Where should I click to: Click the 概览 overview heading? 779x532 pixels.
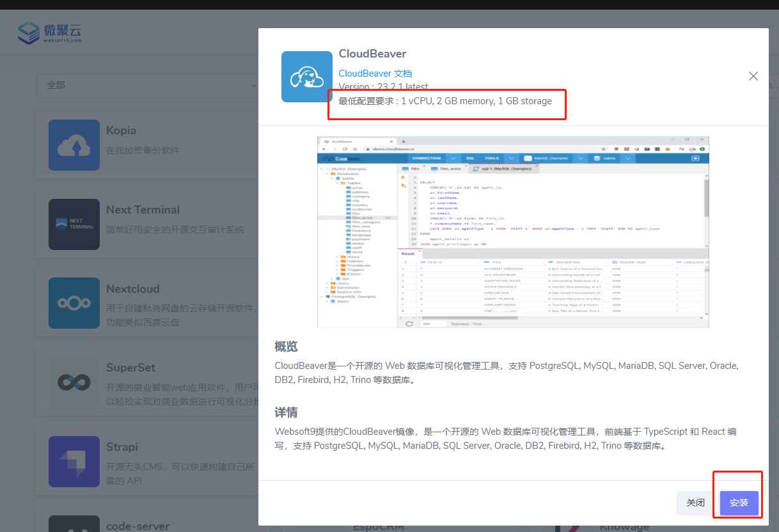[286, 347]
